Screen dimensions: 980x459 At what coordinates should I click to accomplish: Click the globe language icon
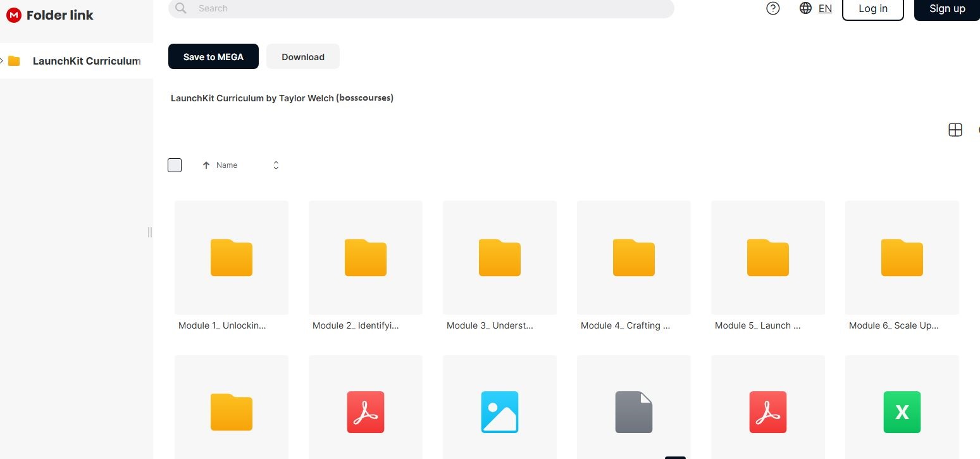(x=805, y=8)
